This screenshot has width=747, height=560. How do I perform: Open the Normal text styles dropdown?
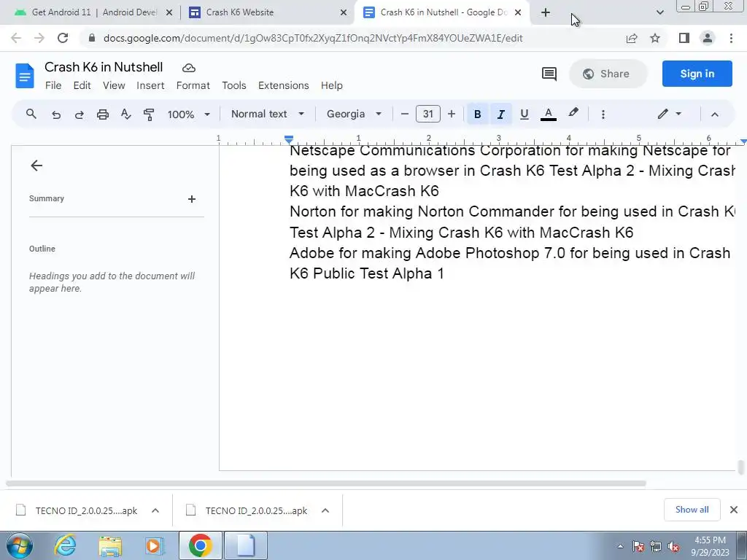coord(267,114)
